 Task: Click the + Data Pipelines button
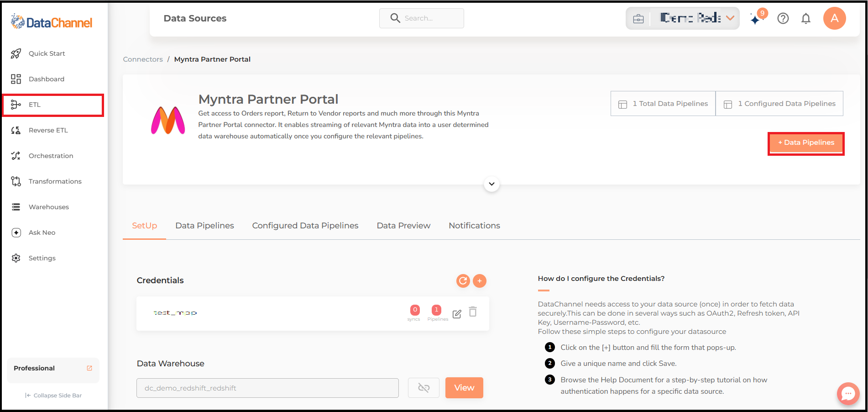(806, 143)
